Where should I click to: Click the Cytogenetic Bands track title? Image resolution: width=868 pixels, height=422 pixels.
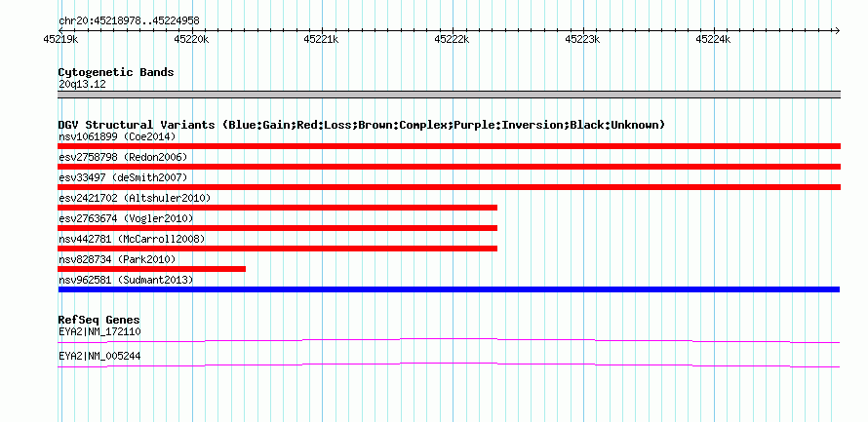(x=116, y=72)
